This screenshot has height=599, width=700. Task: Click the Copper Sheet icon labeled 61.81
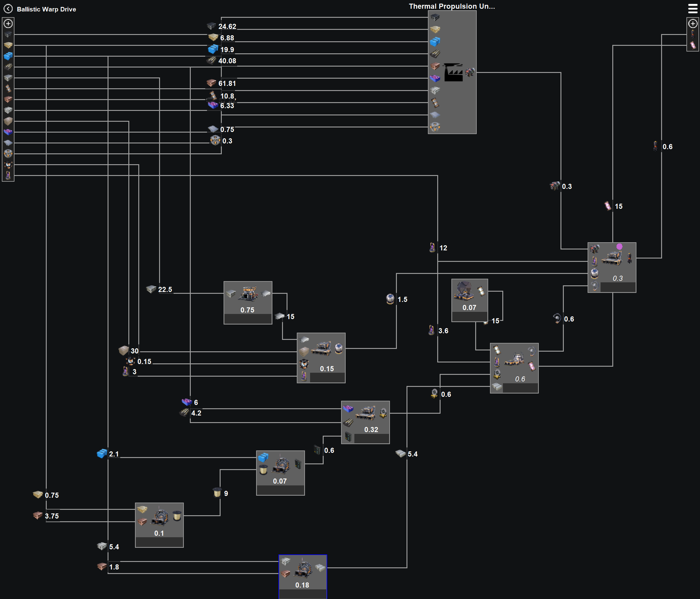click(213, 83)
